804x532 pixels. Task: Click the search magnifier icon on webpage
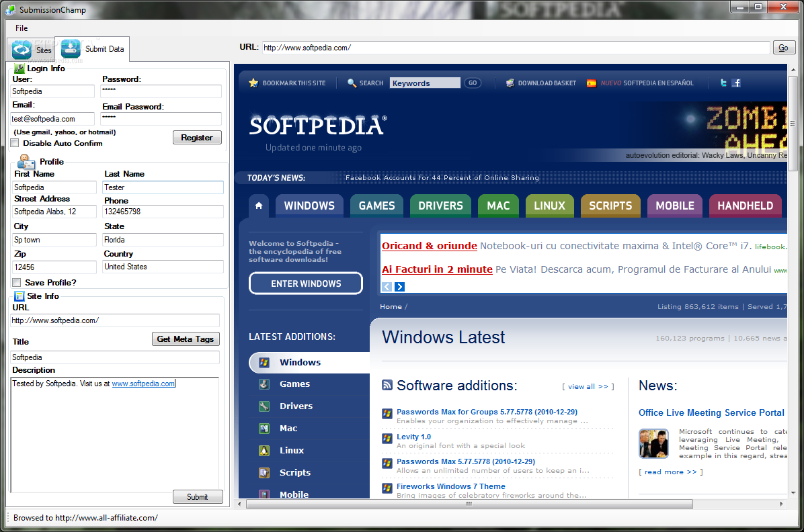(352, 83)
